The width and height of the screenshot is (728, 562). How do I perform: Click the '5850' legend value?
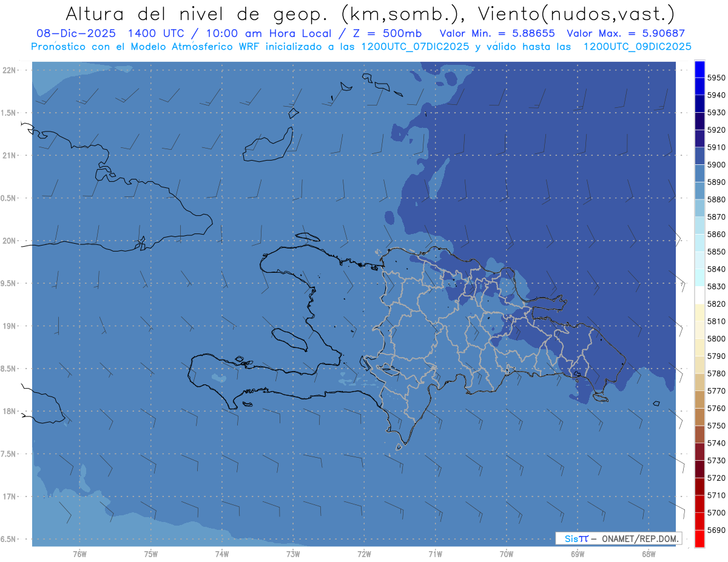point(716,252)
